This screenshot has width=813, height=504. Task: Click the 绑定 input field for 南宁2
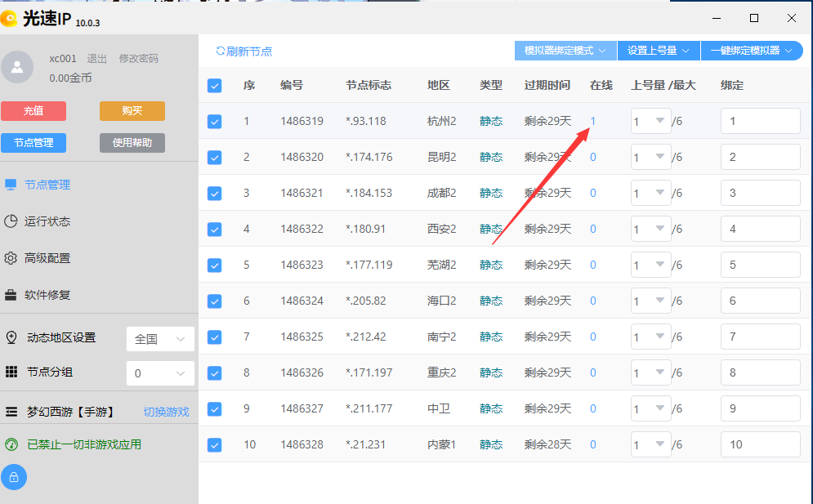pyautogui.click(x=760, y=337)
